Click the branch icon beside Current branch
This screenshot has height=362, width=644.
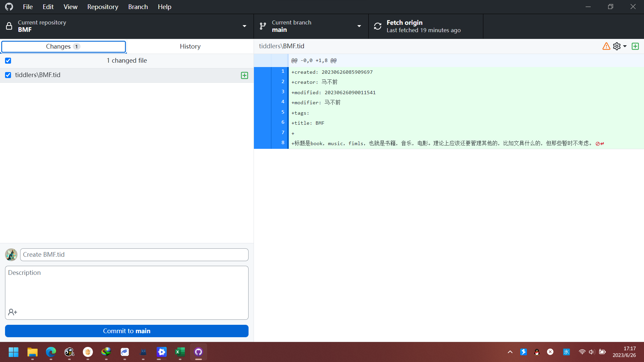coord(263,26)
